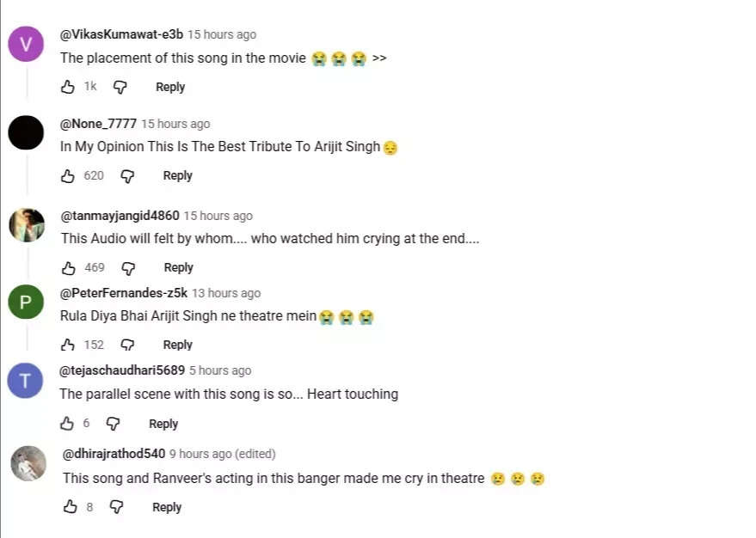756x538 pixels.
Task: Like @dhirajrathod540's comment about Ranveer's acting
Action: coord(70,507)
